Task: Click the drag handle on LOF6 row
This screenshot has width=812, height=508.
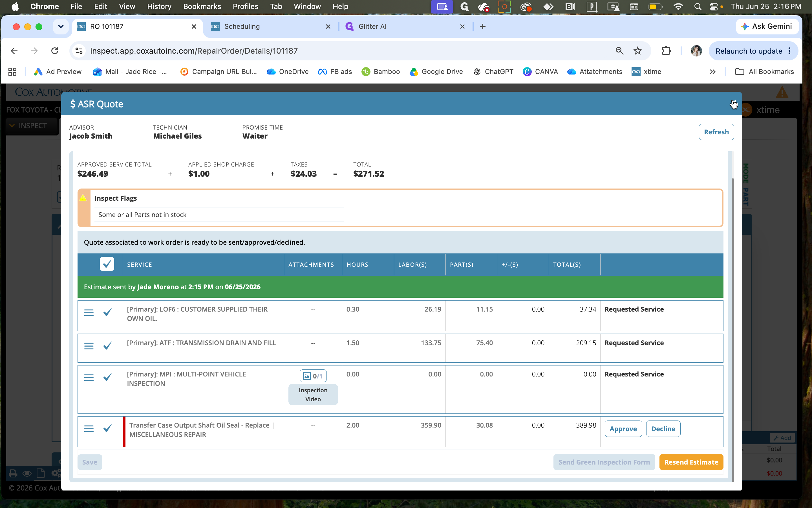Action: pyautogui.click(x=89, y=313)
